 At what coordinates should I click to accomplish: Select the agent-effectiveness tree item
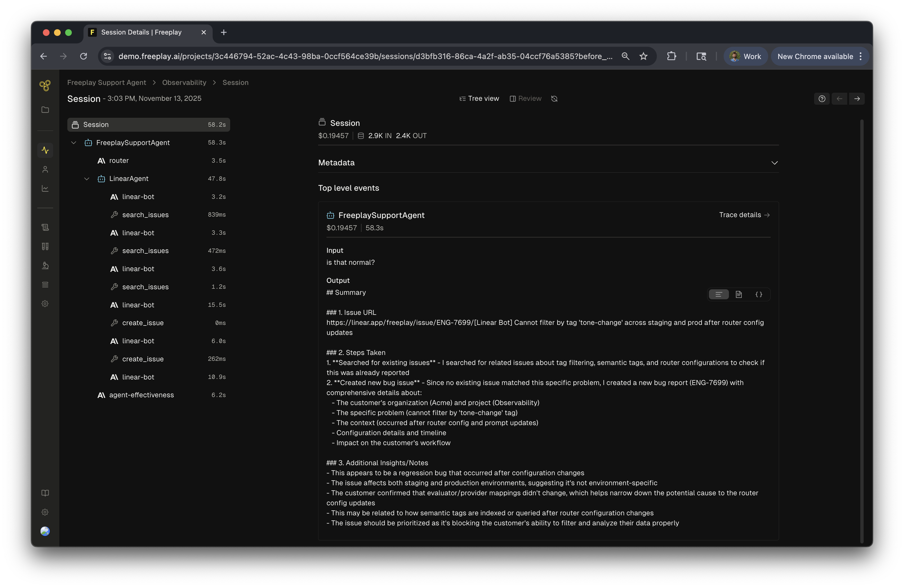[141, 395]
